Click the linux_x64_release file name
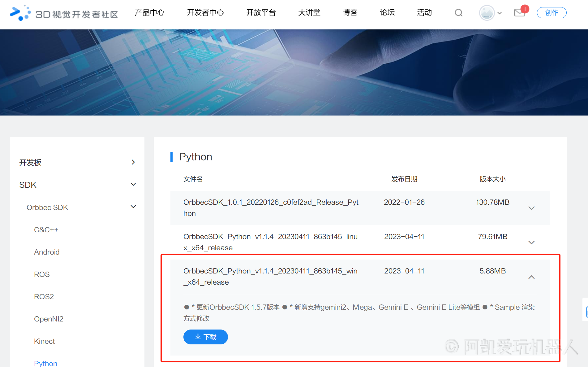 point(270,242)
